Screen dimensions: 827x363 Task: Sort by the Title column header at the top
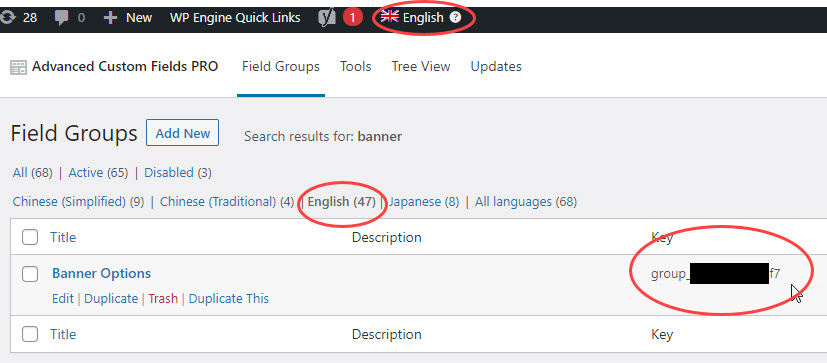pyautogui.click(x=63, y=237)
